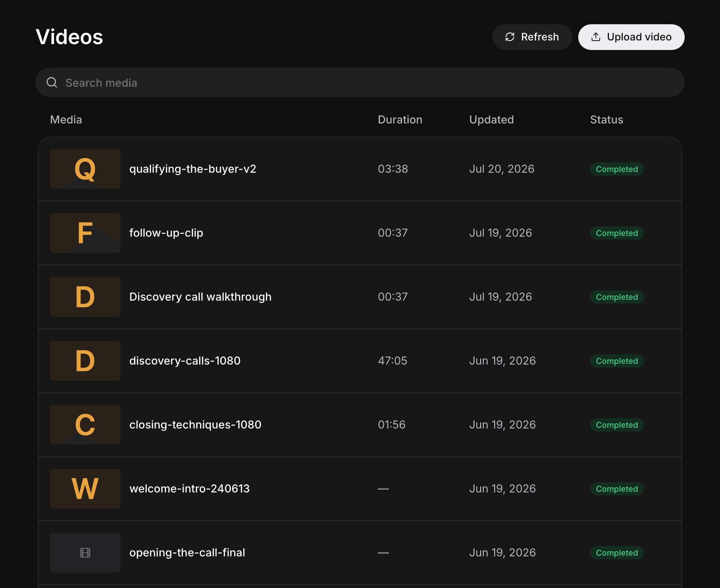This screenshot has height=588, width=720.
Task: Open the Q thumbnail for qualifying-the-buyer-v2
Action: (85, 169)
